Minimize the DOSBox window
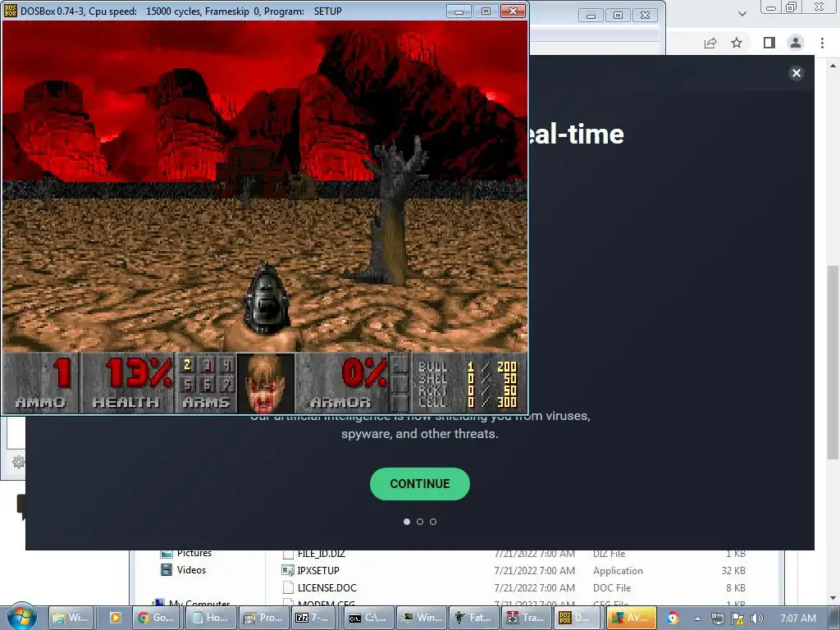 (x=459, y=11)
